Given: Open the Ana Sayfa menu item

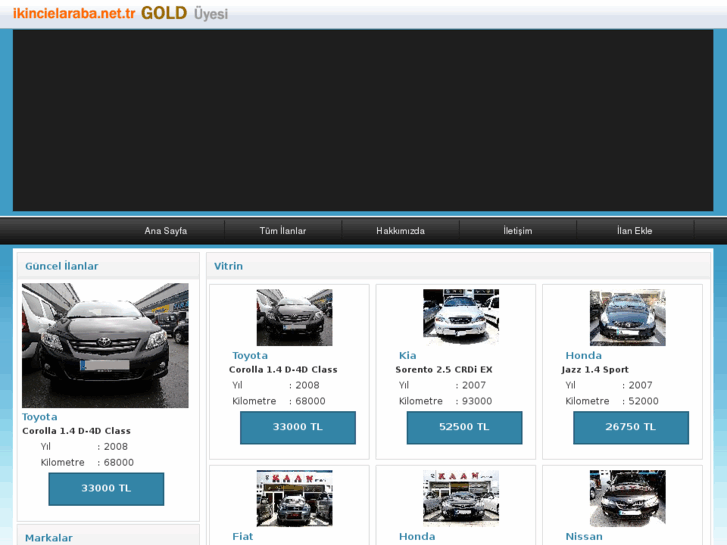Looking at the screenshot, I should [165, 231].
